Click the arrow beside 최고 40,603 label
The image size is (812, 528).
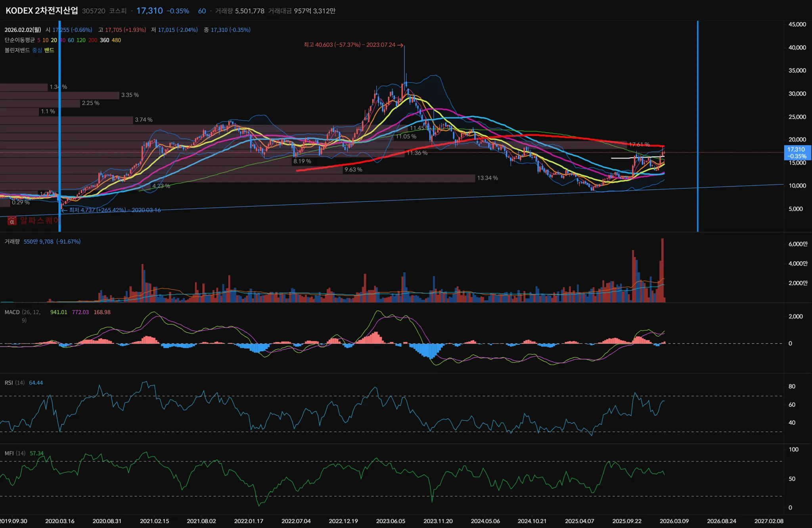pos(400,45)
